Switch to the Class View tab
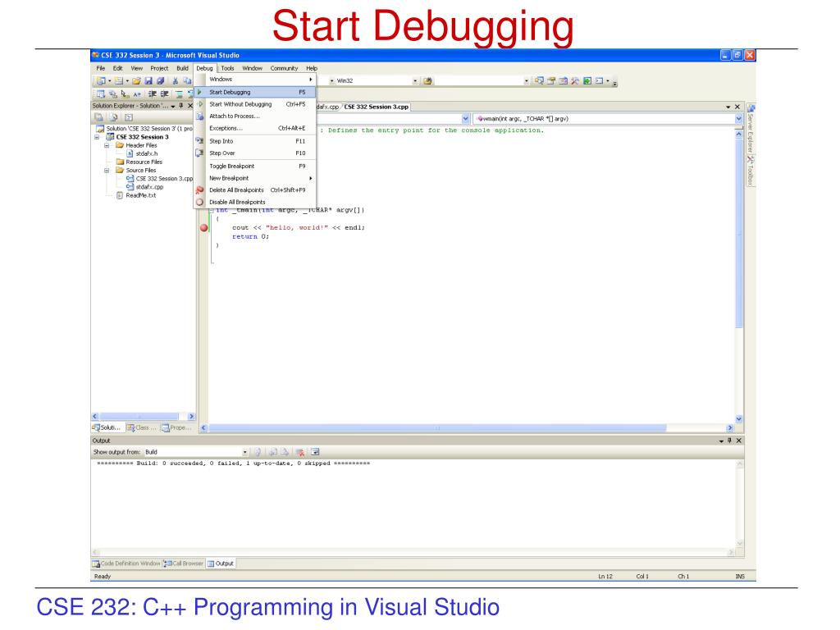Image resolution: width=840 pixels, height=630 pixels. pyautogui.click(x=142, y=427)
